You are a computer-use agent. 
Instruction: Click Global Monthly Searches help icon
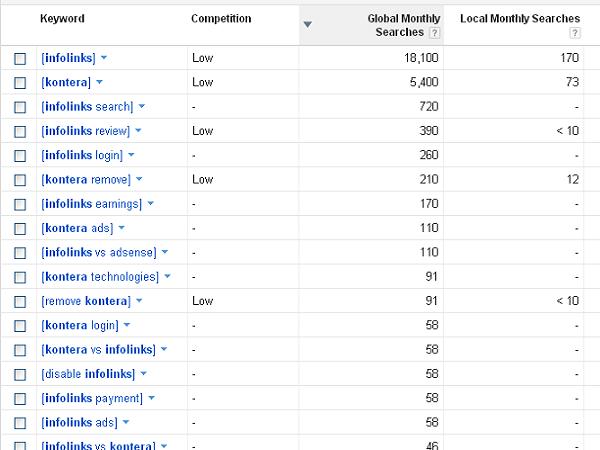pyautogui.click(x=434, y=33)
